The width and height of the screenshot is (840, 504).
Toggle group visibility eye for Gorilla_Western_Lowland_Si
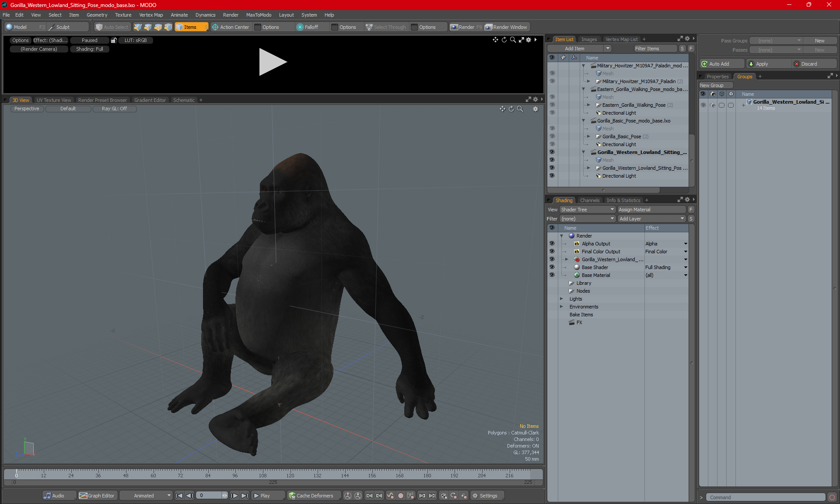[x=703, y=105]
